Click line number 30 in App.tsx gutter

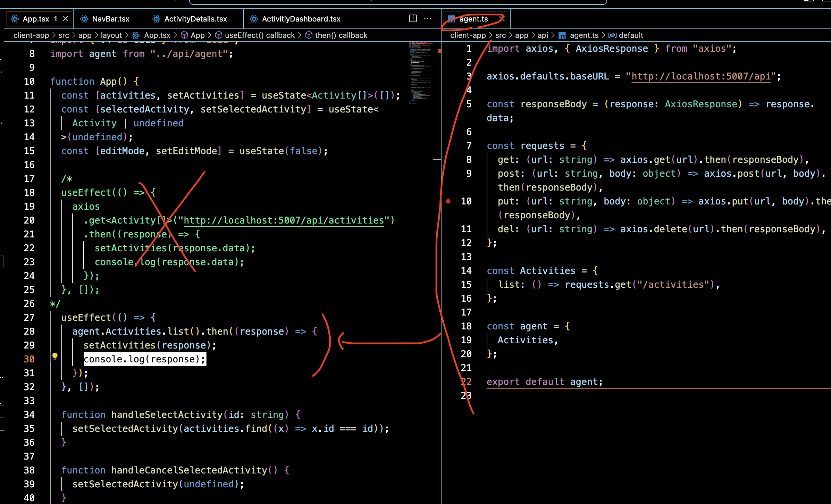coord(29,359)
